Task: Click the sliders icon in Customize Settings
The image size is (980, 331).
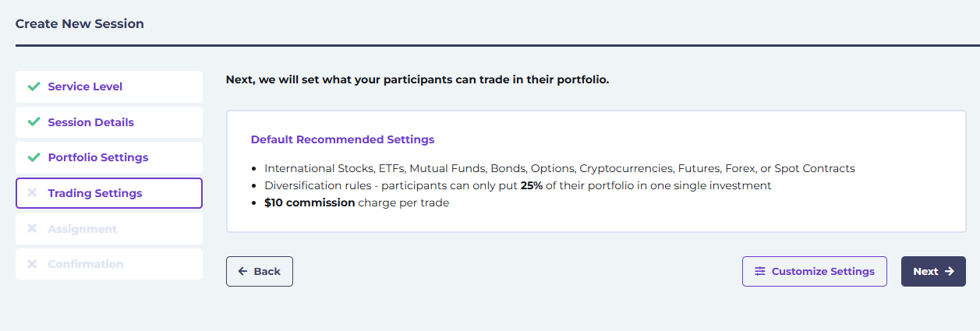Action: click(x=760, y=272)
